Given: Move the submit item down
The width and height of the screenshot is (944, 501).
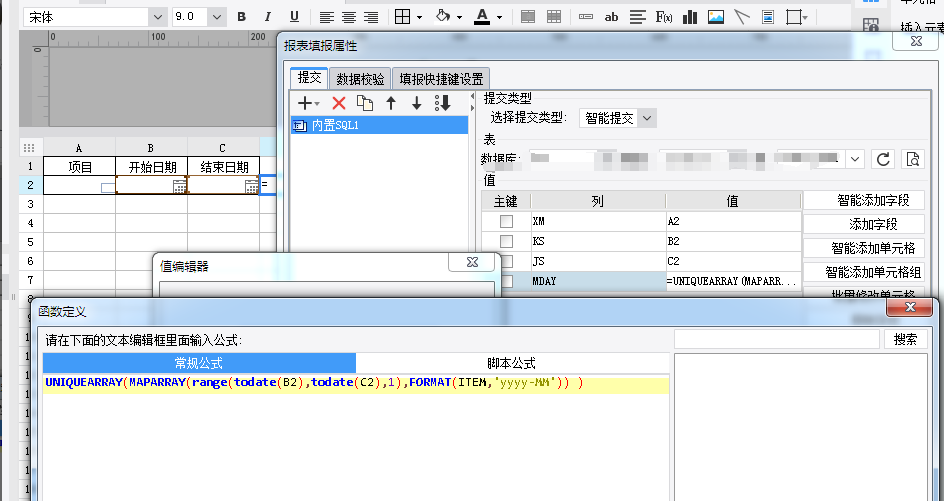Looking at the screenshot, I should click(x=417, y=104).
